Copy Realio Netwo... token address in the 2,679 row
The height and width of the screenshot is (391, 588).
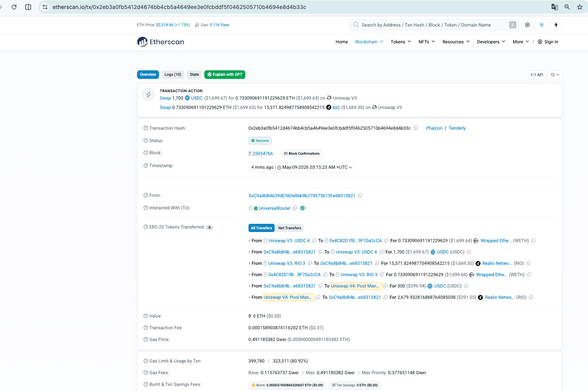pos(531,297)
